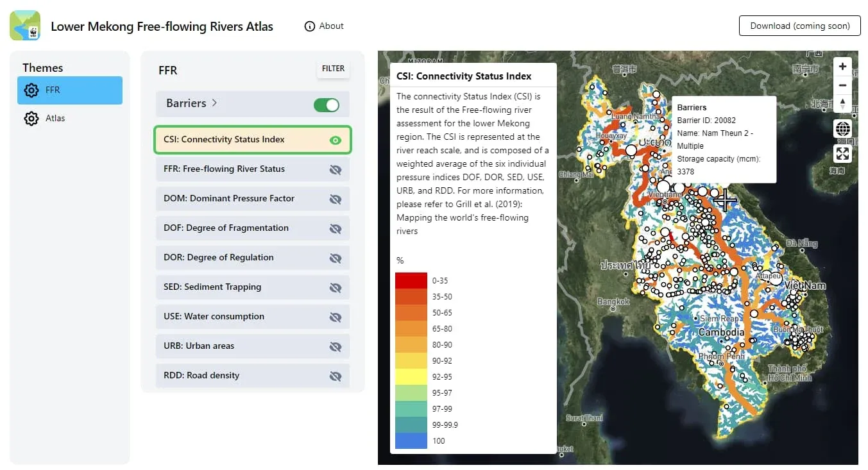Viewport: 868px width, 470px height.
Task: Click Storage capacity (mcm) popup text
Action: (719, 165)
